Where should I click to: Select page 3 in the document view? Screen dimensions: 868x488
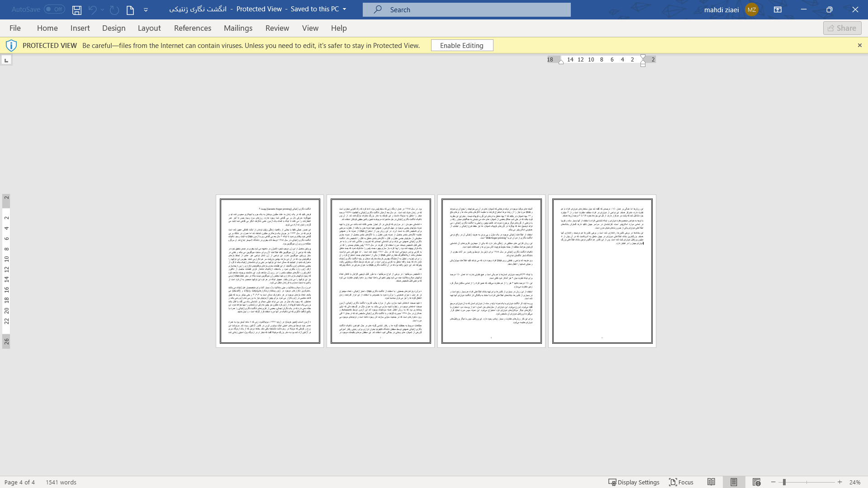491,271
